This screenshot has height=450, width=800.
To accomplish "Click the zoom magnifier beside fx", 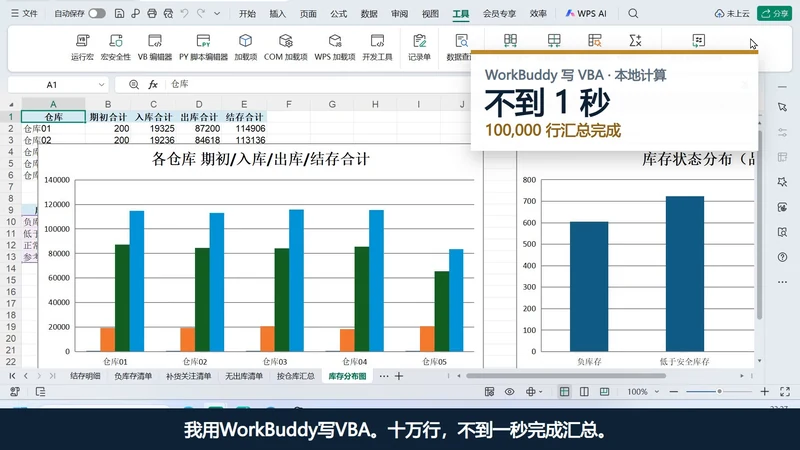I will coord(134,85).
